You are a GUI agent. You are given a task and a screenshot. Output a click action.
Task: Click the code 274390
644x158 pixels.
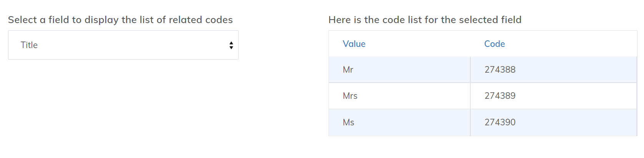[x=500, y=122]
